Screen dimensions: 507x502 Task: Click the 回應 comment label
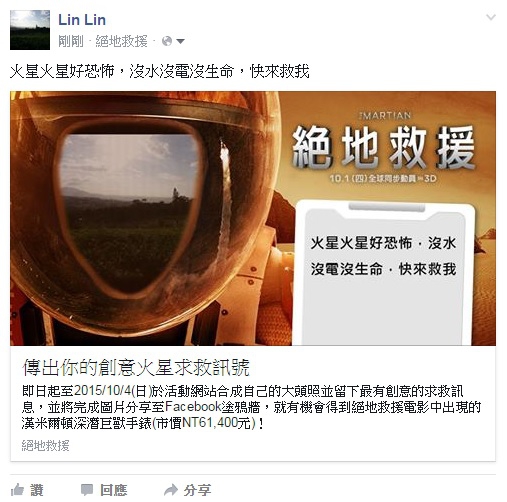click(114, 490)
